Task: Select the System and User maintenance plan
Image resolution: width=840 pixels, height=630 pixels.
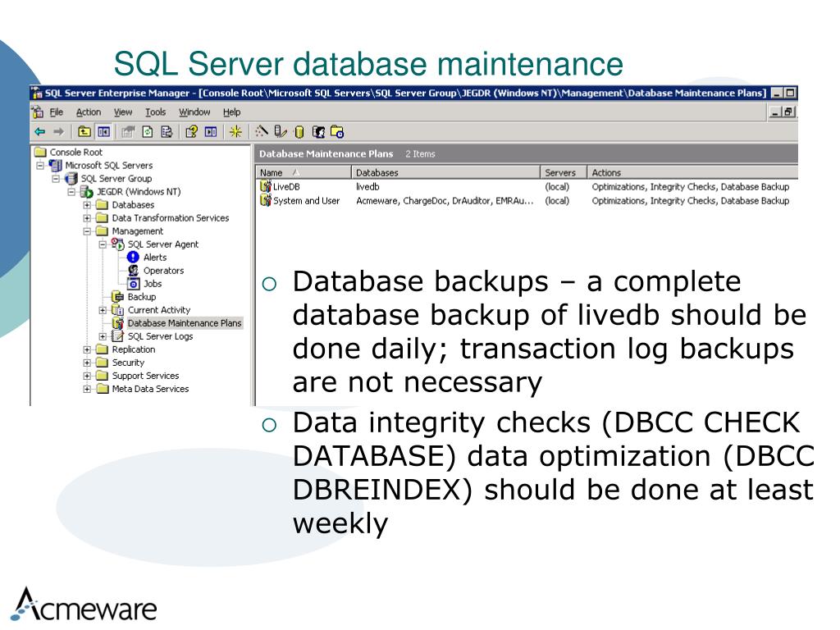Action: (x=307, y=201)
